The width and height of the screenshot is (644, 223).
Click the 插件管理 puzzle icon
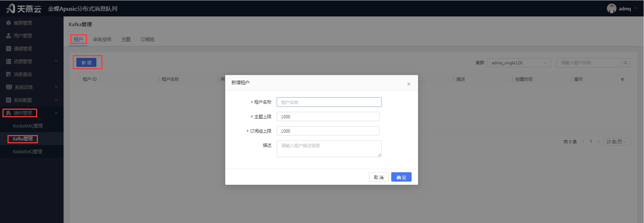click(x=9, y=113)
